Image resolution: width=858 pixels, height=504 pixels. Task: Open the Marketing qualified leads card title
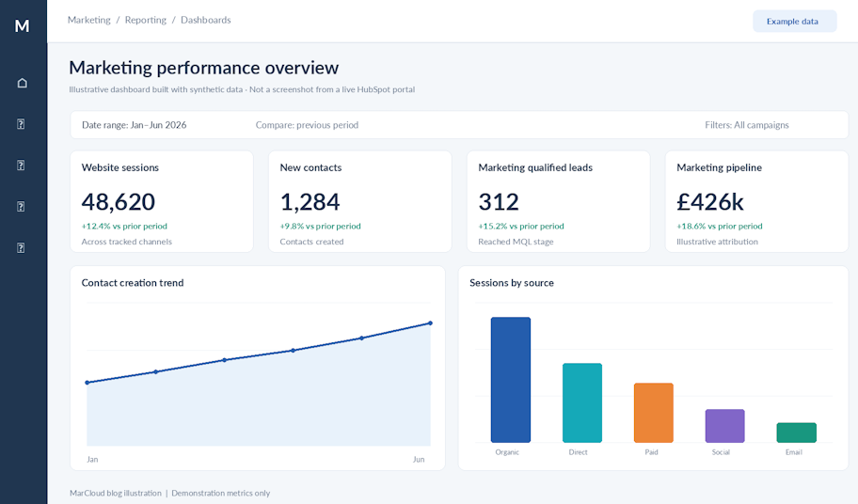535,167
